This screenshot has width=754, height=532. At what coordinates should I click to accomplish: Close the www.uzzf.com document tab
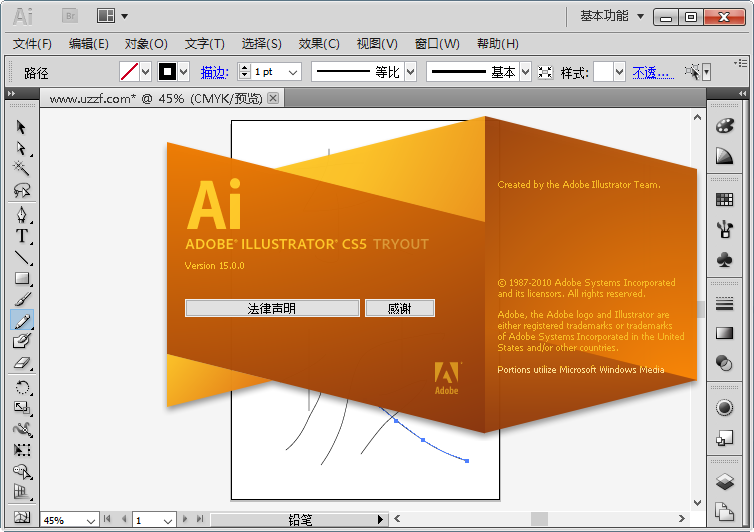[x=273, y=98]
